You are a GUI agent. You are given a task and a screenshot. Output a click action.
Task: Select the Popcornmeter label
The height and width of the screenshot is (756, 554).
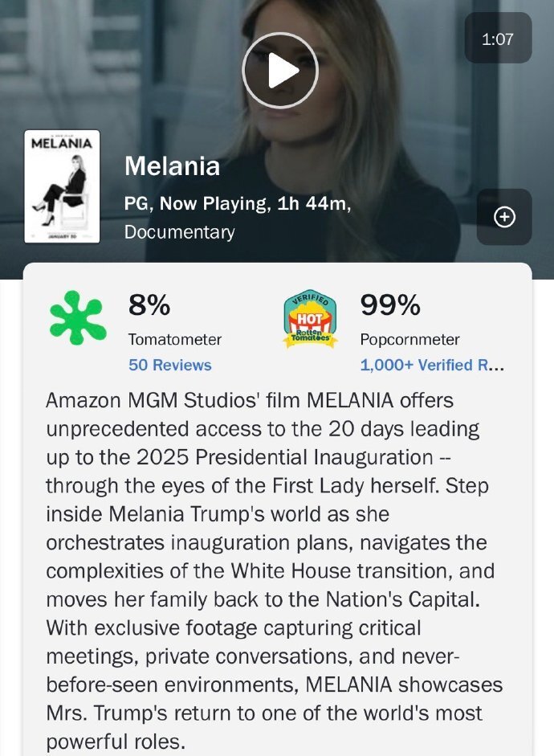point(409,339)
